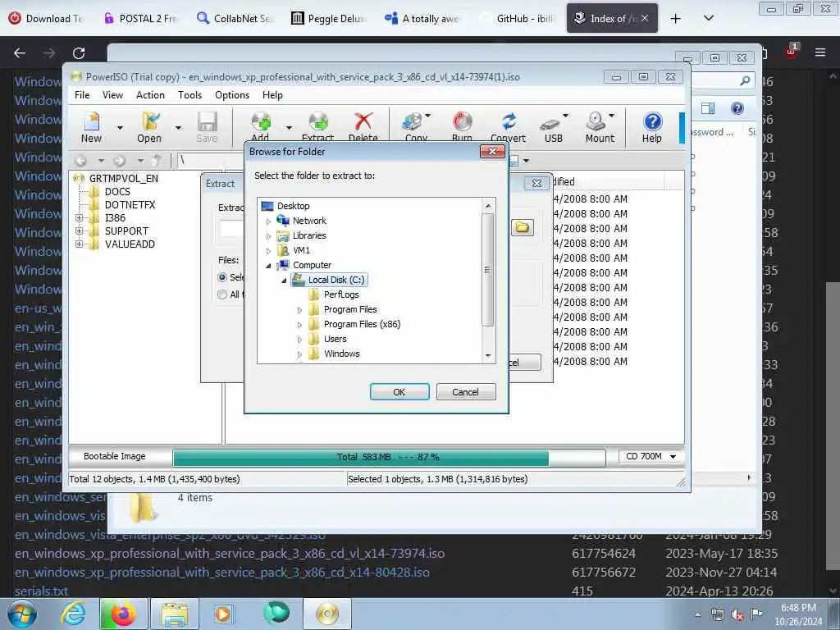Click the PowerISO path address field

coord(210,160)
